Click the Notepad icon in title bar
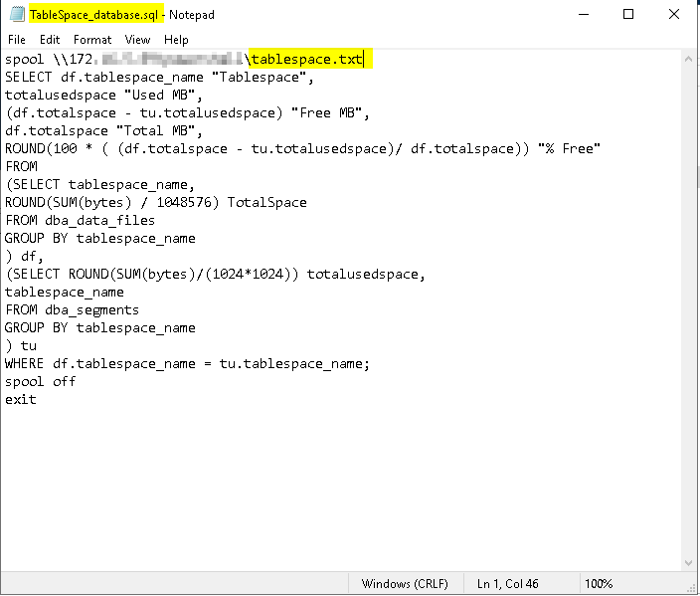Image resolution: width=700 pixels, height=596 pixels. pyautogui.click(x=17, y=15)
